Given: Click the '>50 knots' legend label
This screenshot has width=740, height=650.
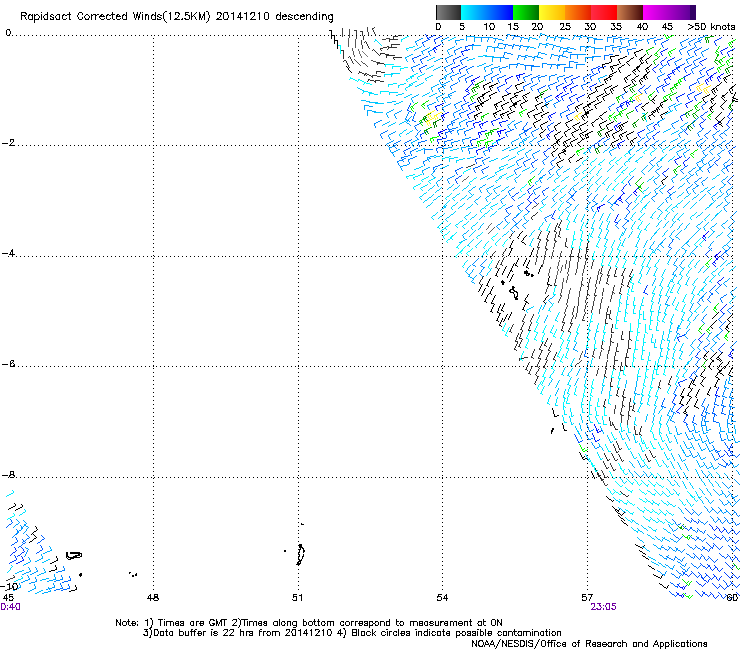Looking at the screenshot, I should [711, 27].
